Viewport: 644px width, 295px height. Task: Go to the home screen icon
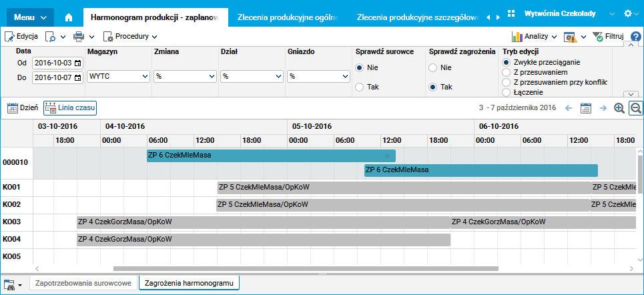click(69, 17)
